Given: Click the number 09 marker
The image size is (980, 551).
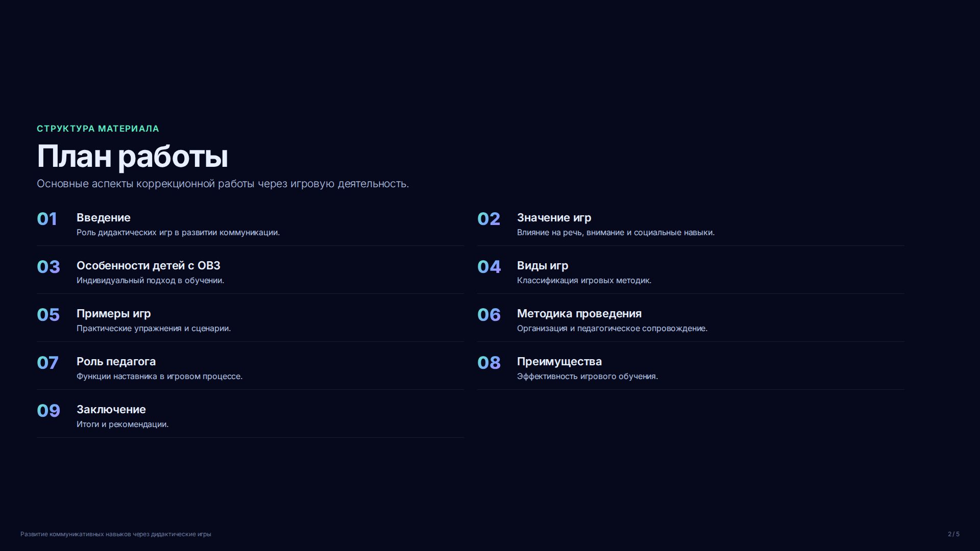Looking at the screenshot, I should [x=48, y=411].
